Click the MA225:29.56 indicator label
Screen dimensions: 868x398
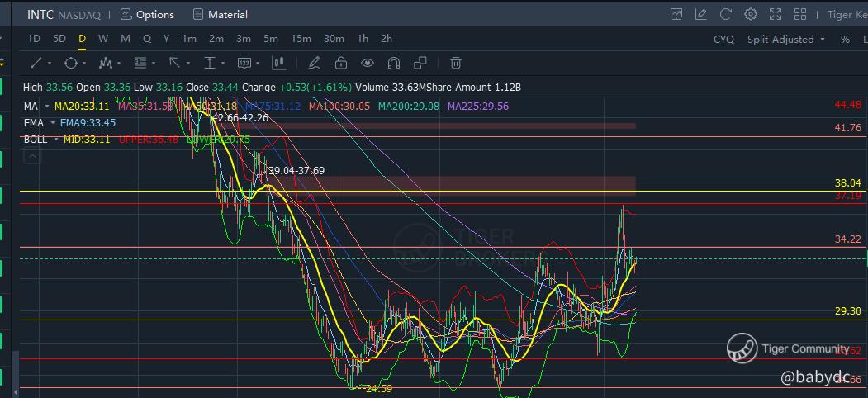pyautogui.click(x=478, y=106)
